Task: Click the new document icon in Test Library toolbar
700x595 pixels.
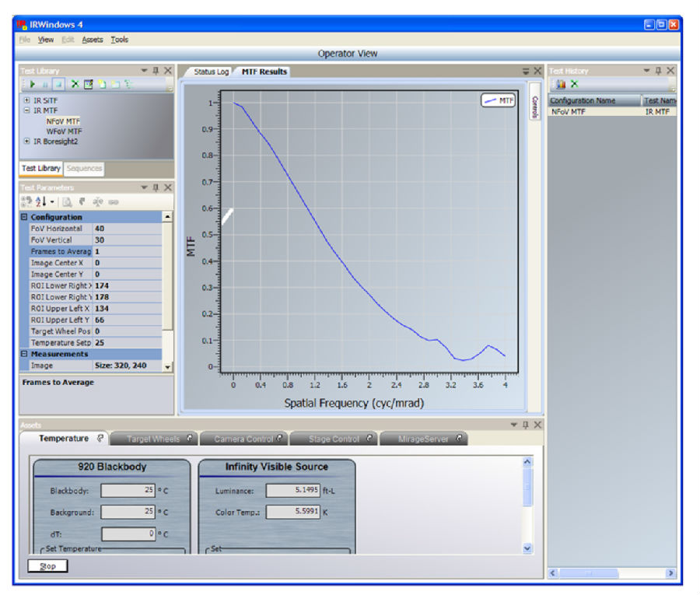Action: (x=102, y=84)
